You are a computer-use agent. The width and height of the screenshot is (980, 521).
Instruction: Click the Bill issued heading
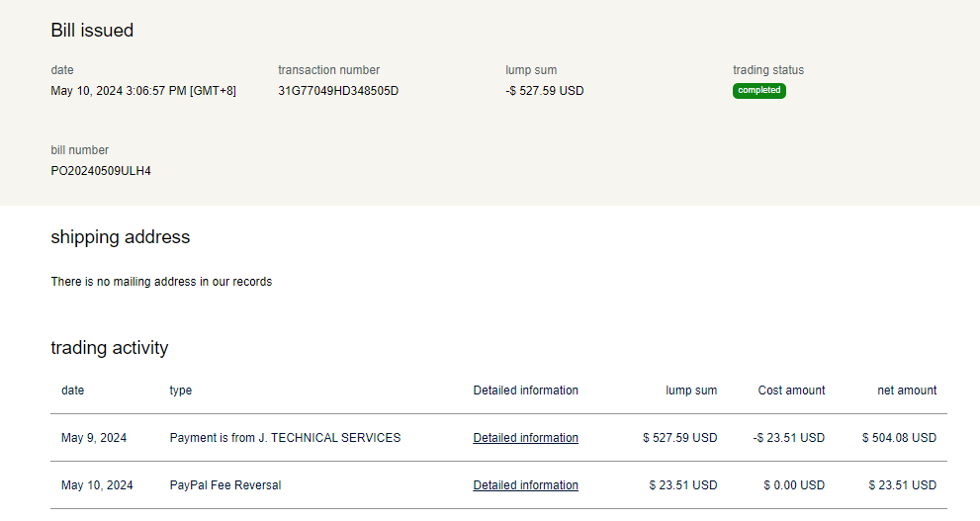92,31
